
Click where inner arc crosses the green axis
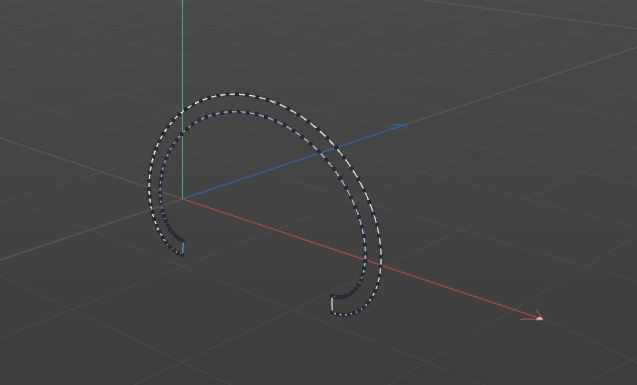coord(182,132)
